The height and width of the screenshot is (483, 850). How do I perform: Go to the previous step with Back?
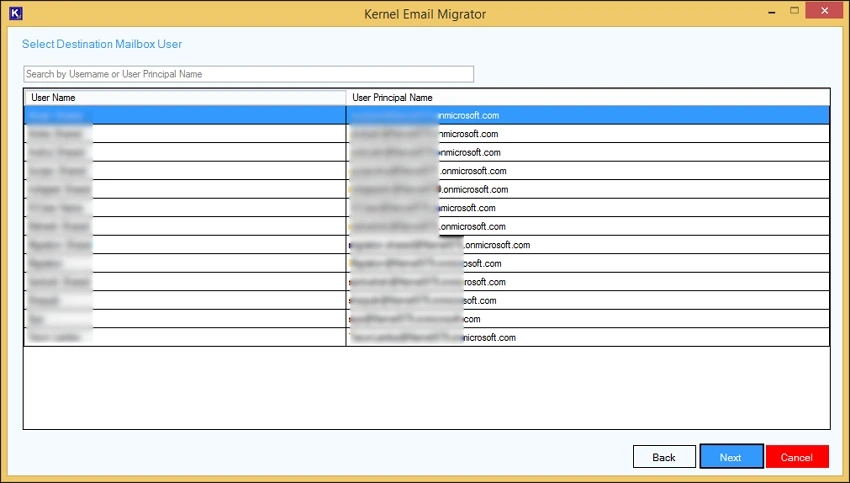(664, 457)
